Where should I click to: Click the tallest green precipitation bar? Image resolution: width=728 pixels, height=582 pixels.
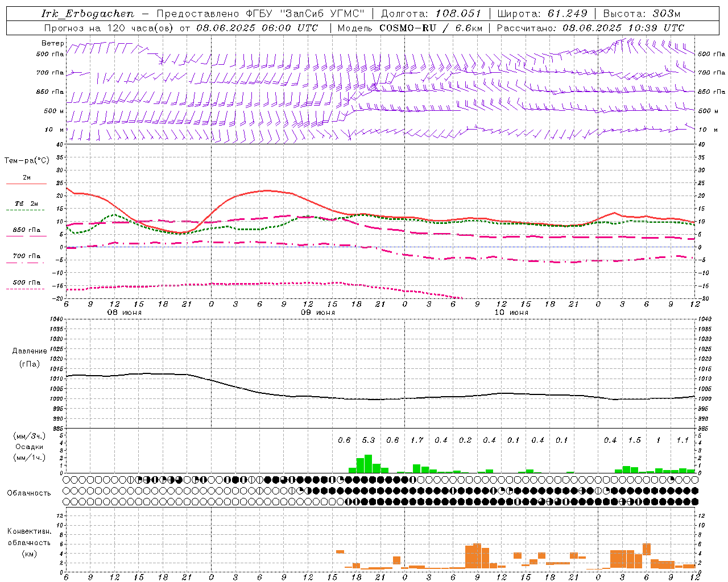[x=368, y=464]
